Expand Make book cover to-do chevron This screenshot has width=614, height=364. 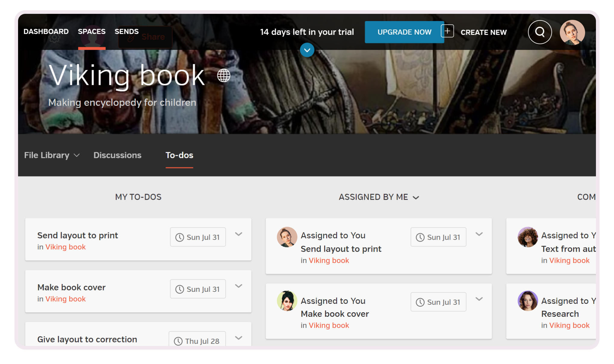click(x=239, y=286)
